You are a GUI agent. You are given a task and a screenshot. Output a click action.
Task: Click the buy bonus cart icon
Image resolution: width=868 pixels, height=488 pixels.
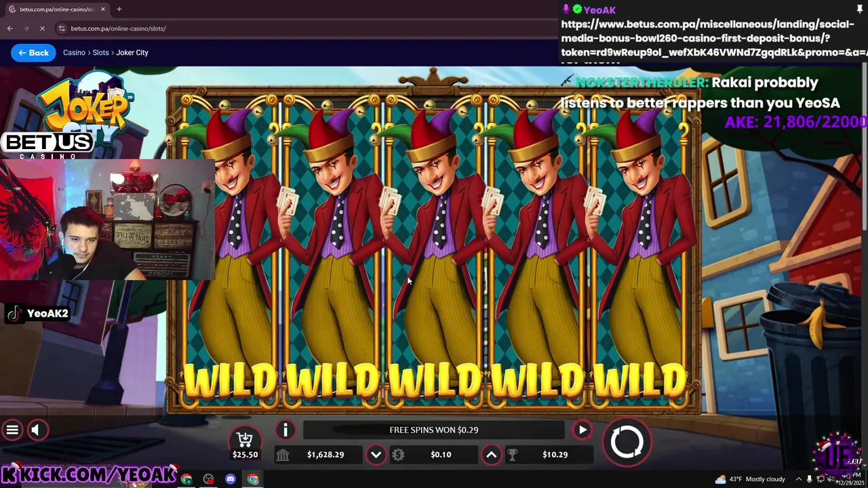pos(245,440)
